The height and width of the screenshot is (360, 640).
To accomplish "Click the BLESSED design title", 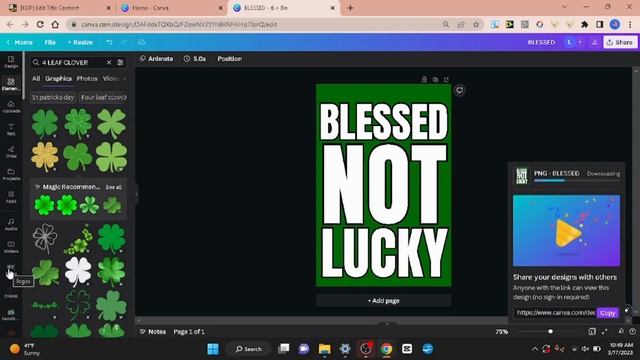I will tap(541, 42).
